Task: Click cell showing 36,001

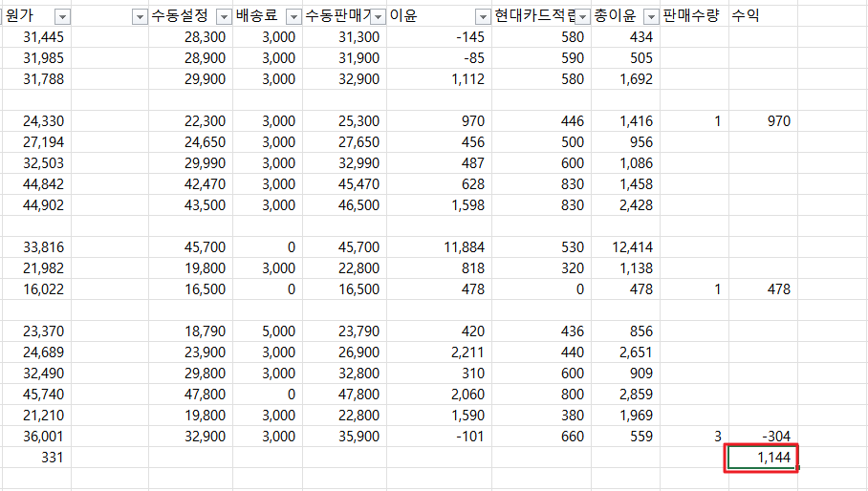Action: coord(36,437)
